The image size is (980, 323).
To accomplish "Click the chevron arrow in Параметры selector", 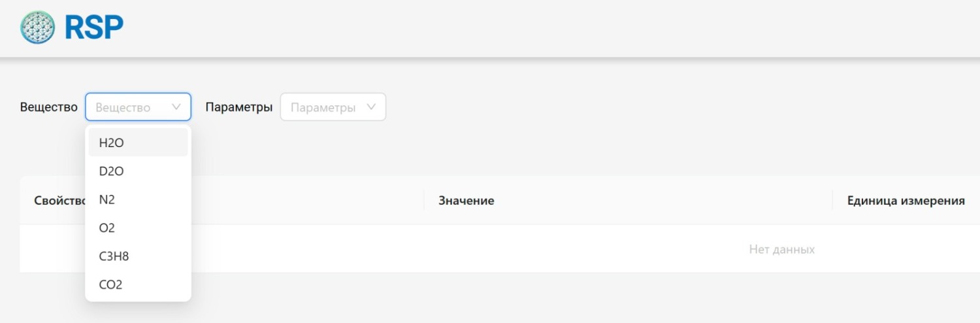I will coord(371,107).
